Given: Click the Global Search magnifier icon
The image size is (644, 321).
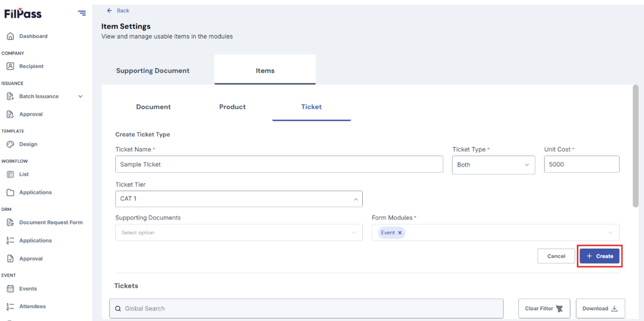Looking at the screenshot, I should [118, 309].
